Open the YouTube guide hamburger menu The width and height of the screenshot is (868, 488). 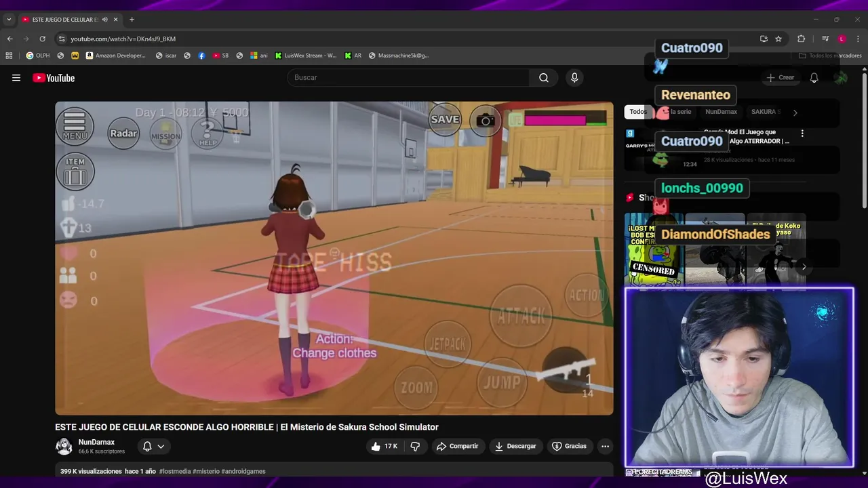(16, 78)
